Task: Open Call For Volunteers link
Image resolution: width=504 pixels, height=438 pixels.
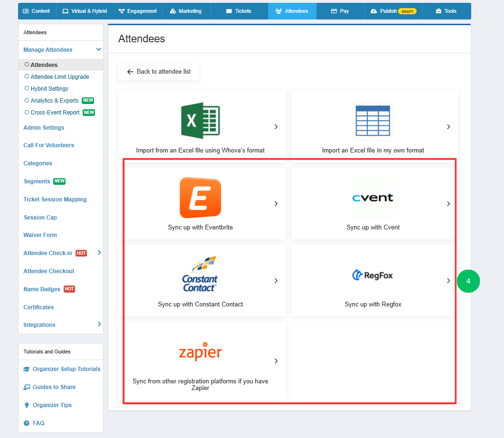Action: click(48, 145)
